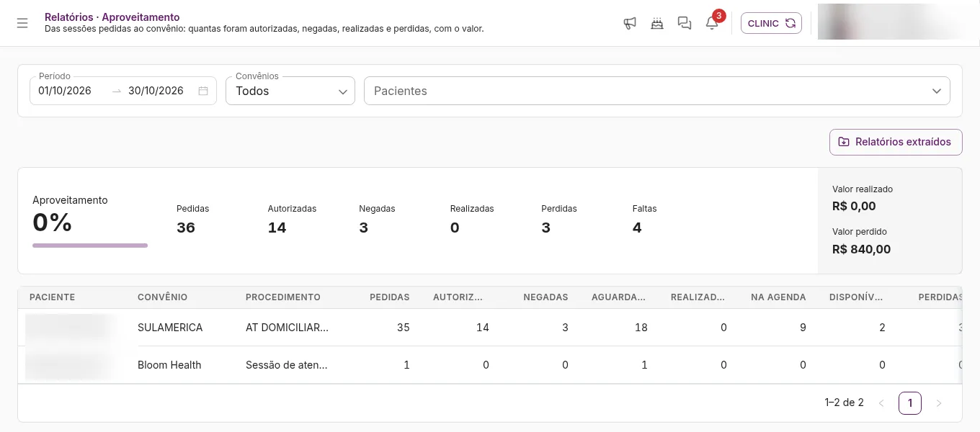The height and width of the screenshot is (432, 980).
Task: Click the CLINIC switch button
Action: (771, 23)
